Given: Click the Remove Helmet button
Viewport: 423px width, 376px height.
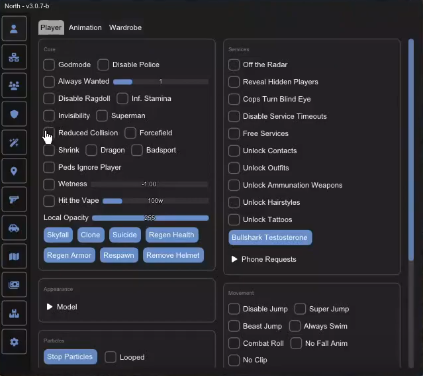Looking at the screenshot, I should pyautogui.click(x=173, y=255).
